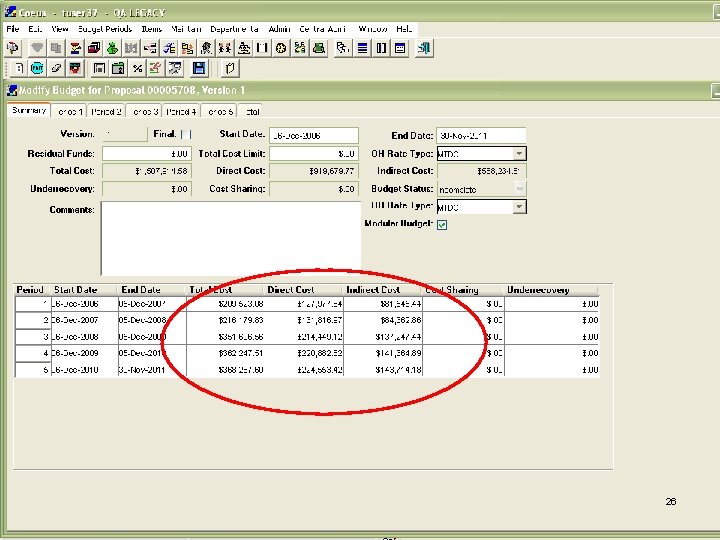Open the Items menu
This screenshot has width=720, height=540.
pos(152,29)
